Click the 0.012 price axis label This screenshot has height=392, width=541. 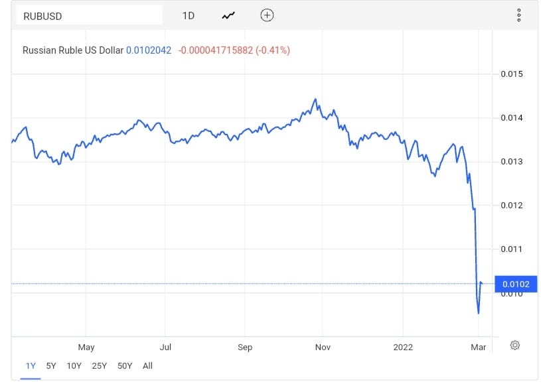point(512,206)
